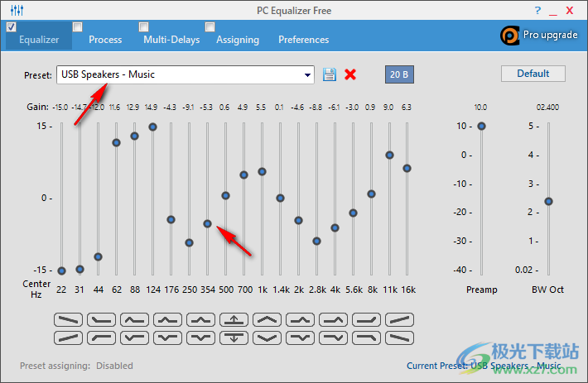This screenshot has height=383, width=588.
Task: Click the 14.9 gain value above 124 Hz
Action: (x=151, y=108)
